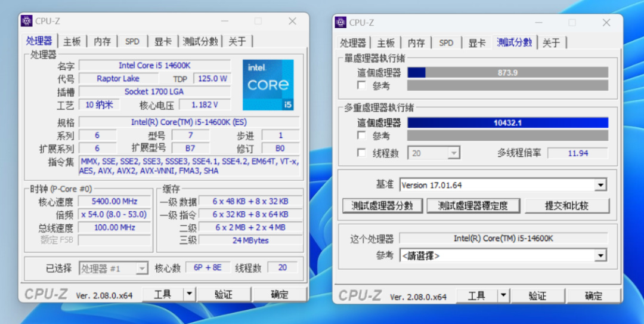Image resolution: width=644 pixels, height=324 pixels.
Task: Enable the multi-thread 參考 checkbox
Action: 361,135
